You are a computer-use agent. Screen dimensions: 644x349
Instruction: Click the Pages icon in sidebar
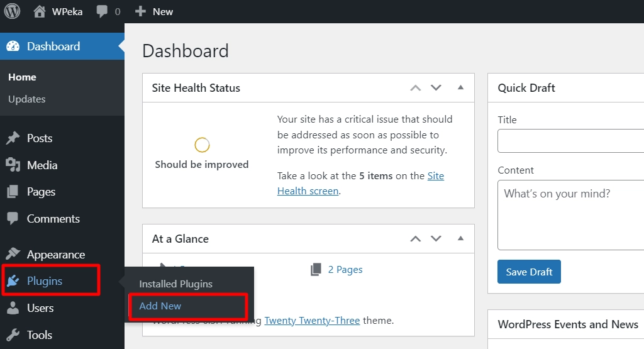click(13, 191)
